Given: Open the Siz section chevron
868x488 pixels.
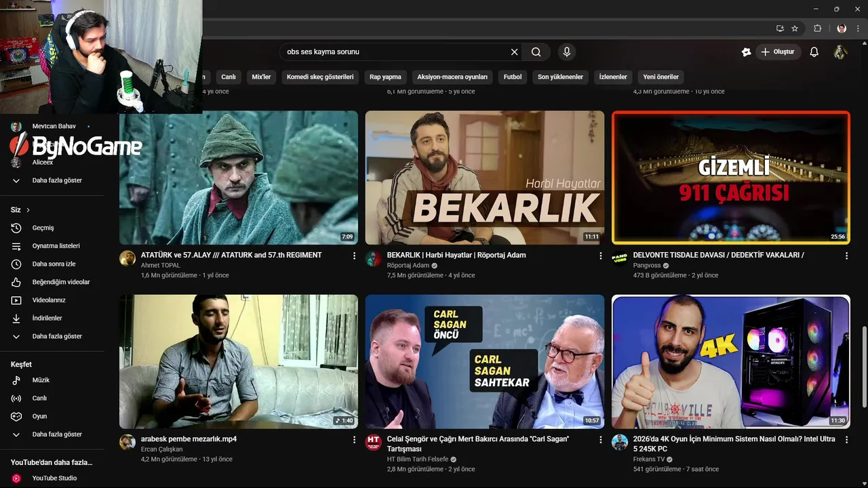Looking at the screenshot, I should (x=28, y=210).
